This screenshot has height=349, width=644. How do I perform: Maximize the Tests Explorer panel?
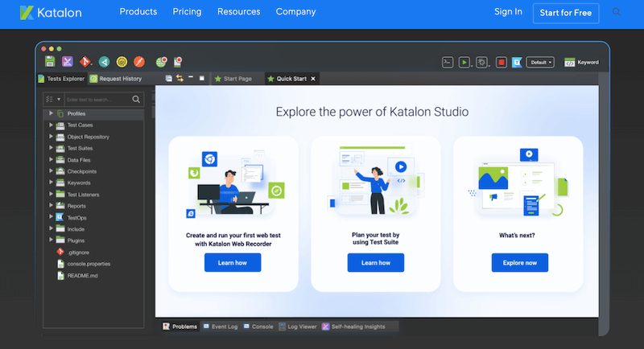pyautogui.click(x=202, y=78)
